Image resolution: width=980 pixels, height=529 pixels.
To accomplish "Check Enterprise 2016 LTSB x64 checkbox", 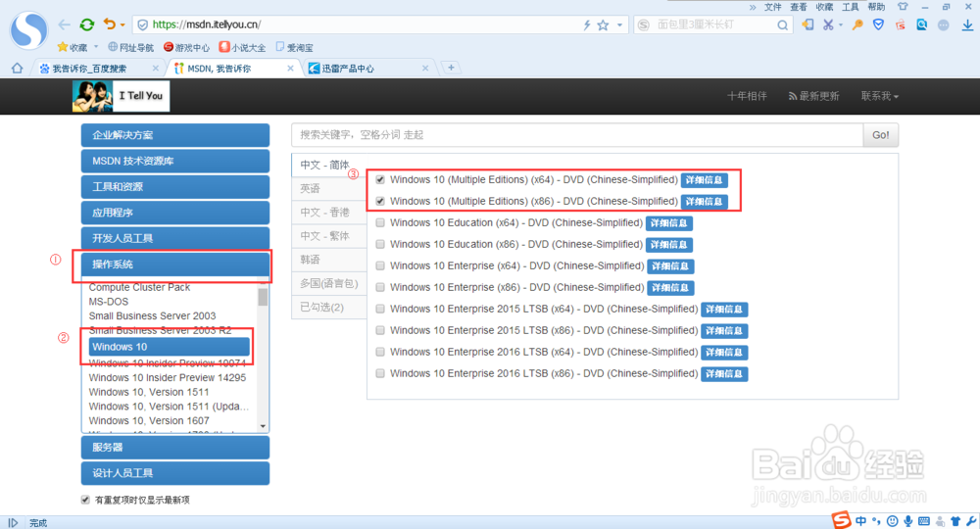I will [x=380, y=353].
